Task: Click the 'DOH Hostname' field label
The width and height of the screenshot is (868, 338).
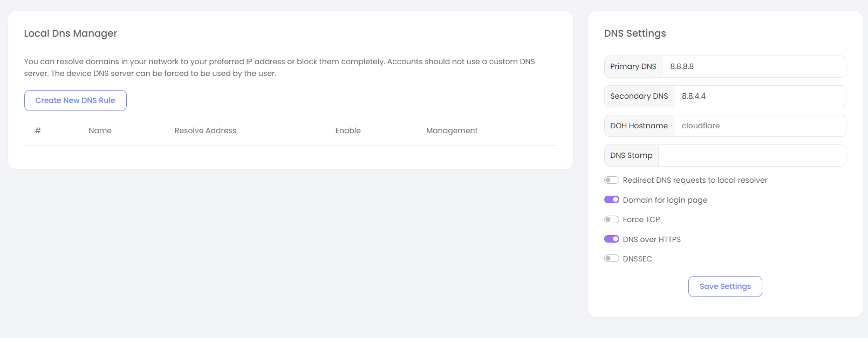Action: pos(639,126)
